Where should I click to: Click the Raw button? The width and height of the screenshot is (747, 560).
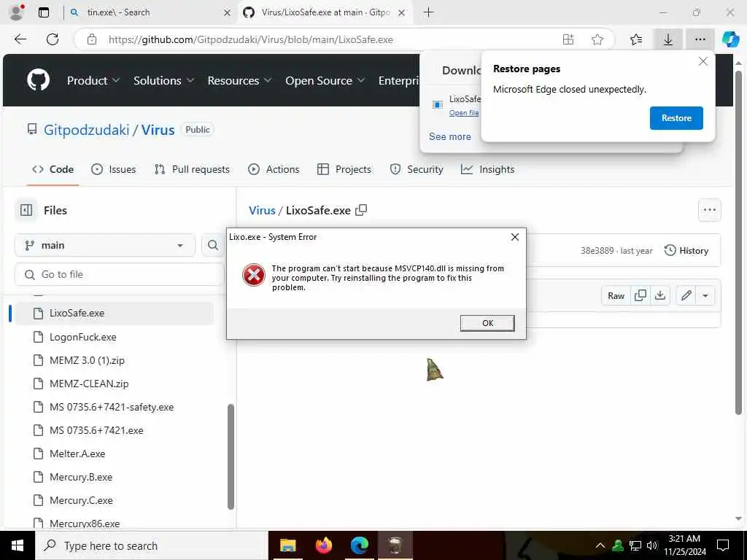[616, 296]
